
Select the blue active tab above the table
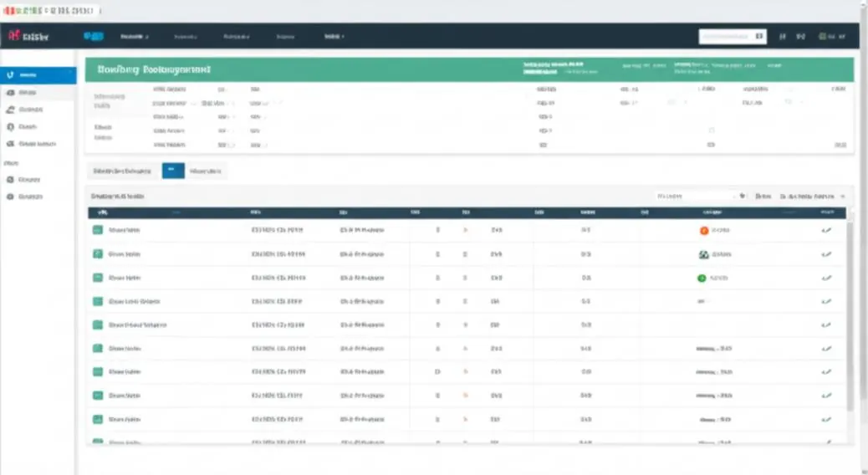(x=173, y=171)
